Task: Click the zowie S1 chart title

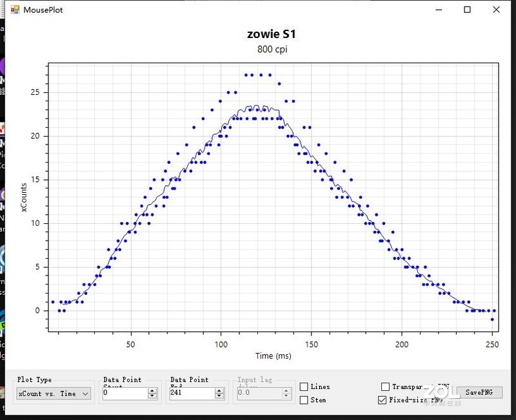Action: pos(272,34)
